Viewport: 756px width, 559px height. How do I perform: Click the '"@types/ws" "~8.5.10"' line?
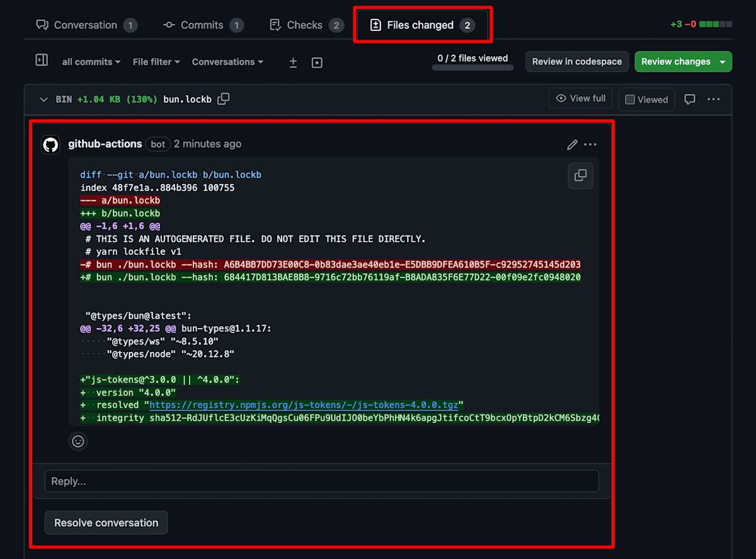(x=163, y=341)
